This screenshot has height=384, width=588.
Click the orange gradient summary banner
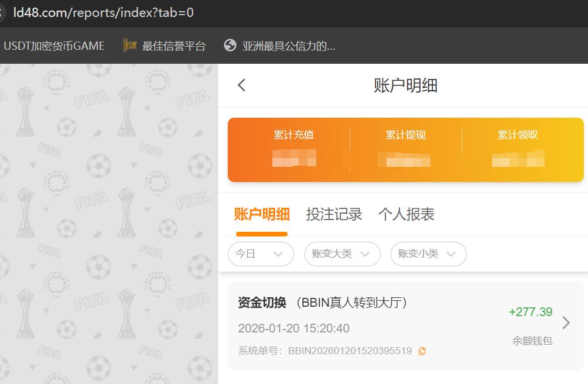click(406, 149)
